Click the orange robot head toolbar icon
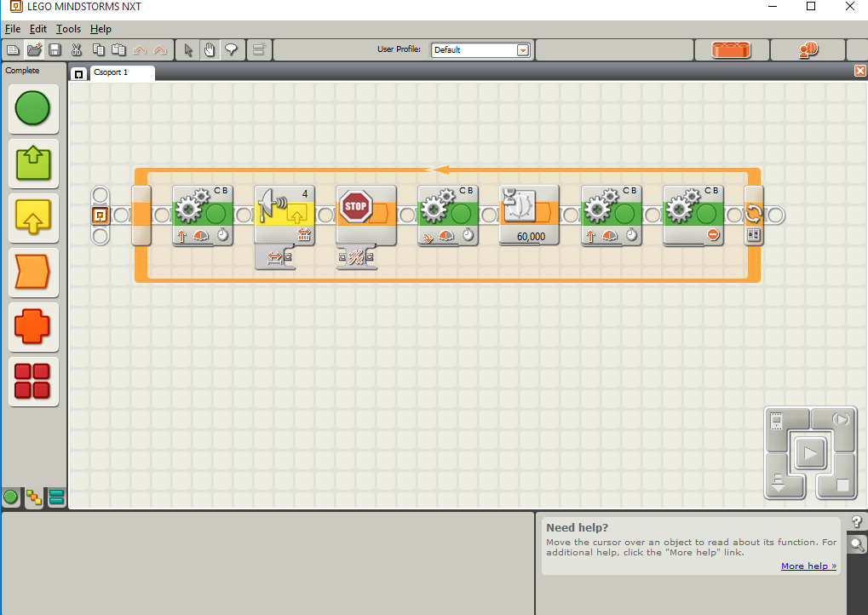 [808, 49]
